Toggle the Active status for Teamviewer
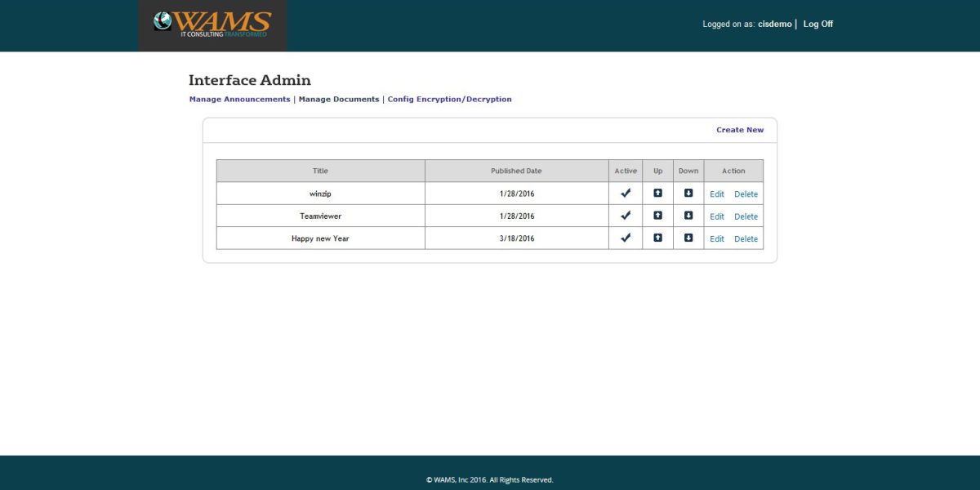Image resolution: width=980 pixels, height=490 pixels. coord(625,215)
